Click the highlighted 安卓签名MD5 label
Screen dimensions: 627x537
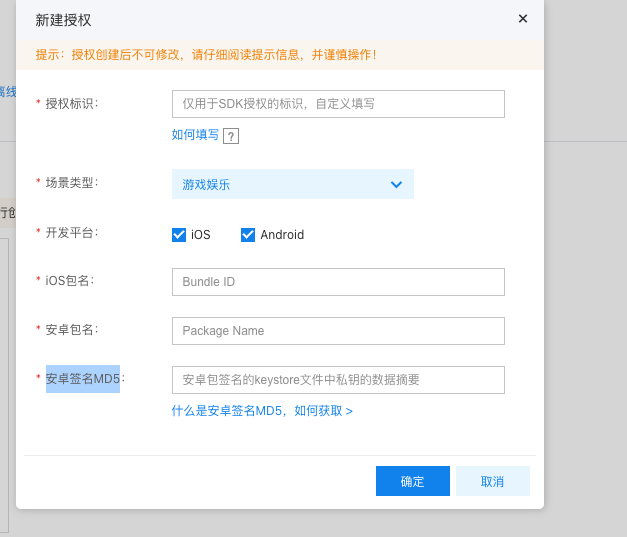pos(83,379)
